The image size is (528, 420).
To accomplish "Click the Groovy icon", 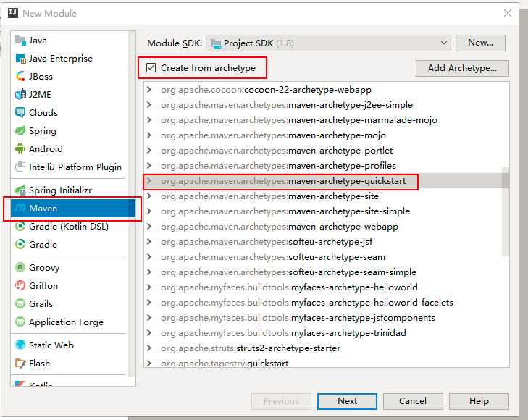I will pos(20,267).
